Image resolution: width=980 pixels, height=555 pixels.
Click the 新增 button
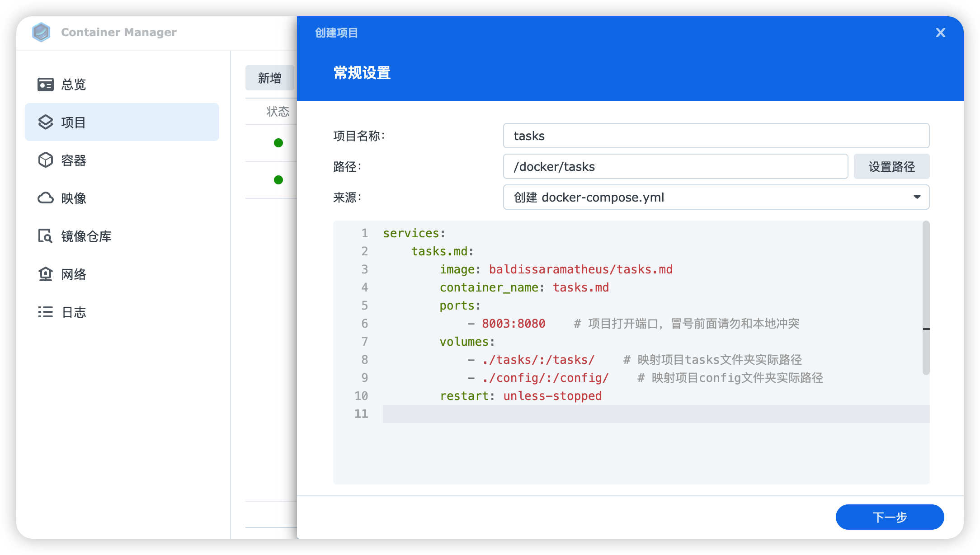[269, 78]
